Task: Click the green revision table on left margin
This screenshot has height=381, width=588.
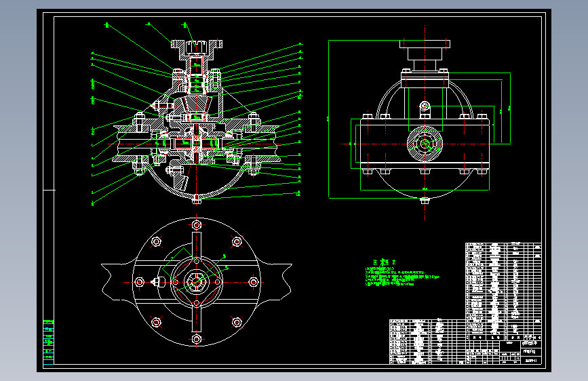Action: (49, 342)
